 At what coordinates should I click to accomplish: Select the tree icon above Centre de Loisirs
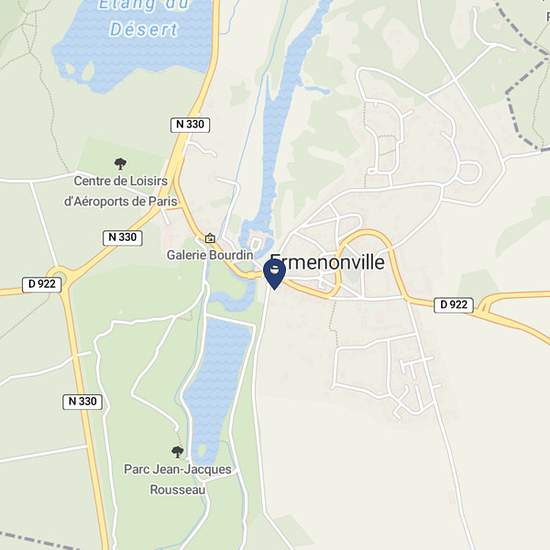click(120, 163)
